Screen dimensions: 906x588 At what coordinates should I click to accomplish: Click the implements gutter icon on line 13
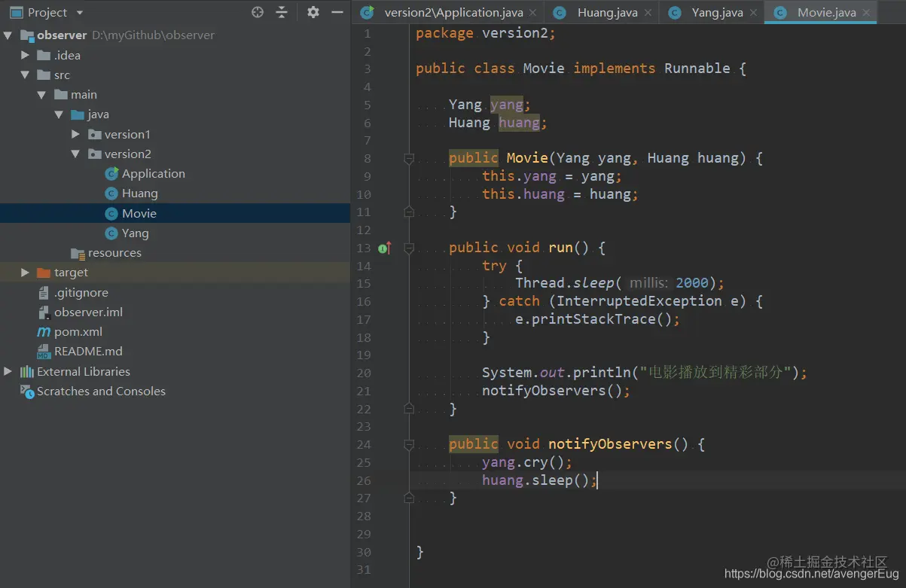tap(384, 248)
